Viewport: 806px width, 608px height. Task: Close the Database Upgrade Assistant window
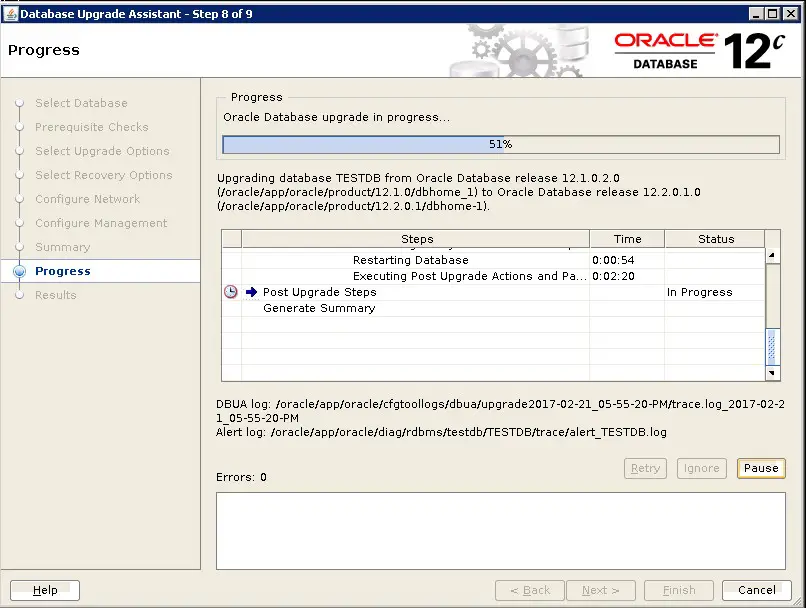[x=791, y=14]
